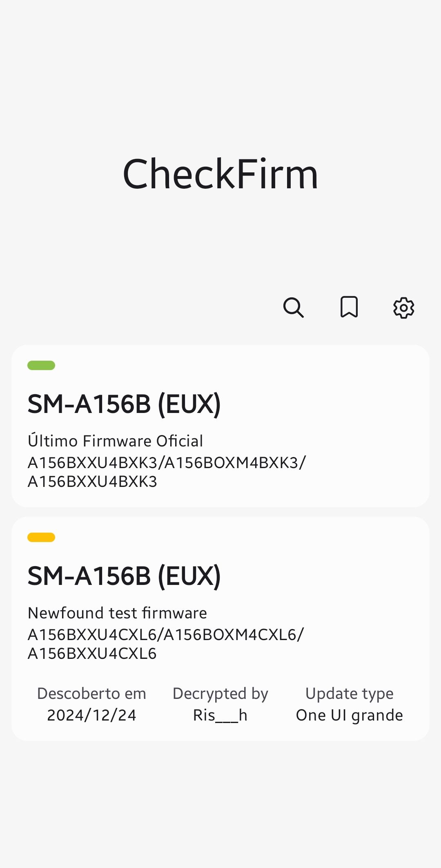The height and width of the screenshot is (868, 441).
Task: Click the "One UI grande" update value
Action: (x=350, y=715)
